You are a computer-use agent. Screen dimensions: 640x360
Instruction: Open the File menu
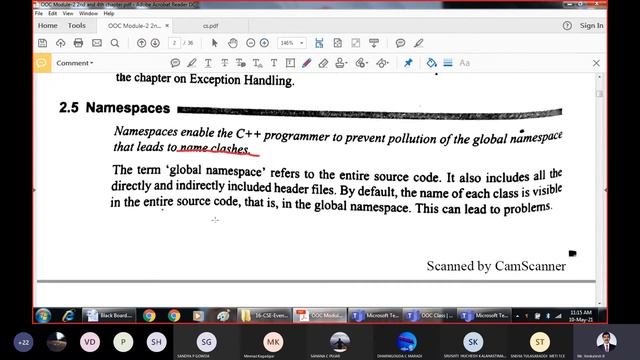[x=39, y=13]
